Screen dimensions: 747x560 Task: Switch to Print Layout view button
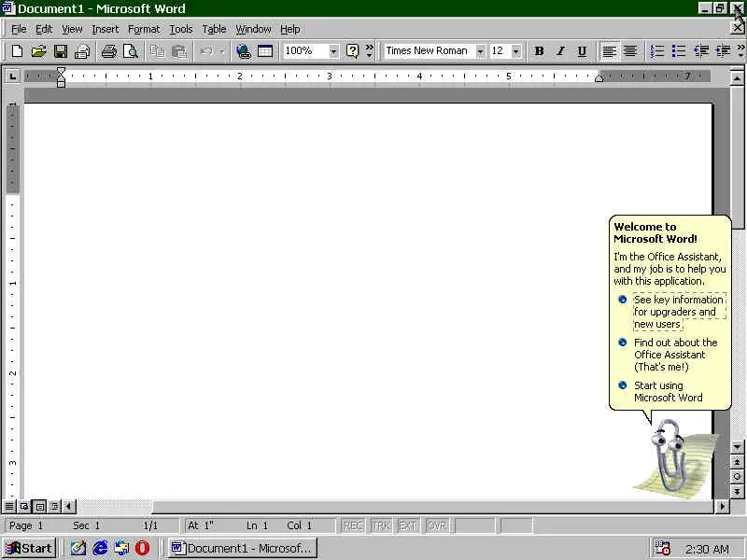(x=40, y=506)
